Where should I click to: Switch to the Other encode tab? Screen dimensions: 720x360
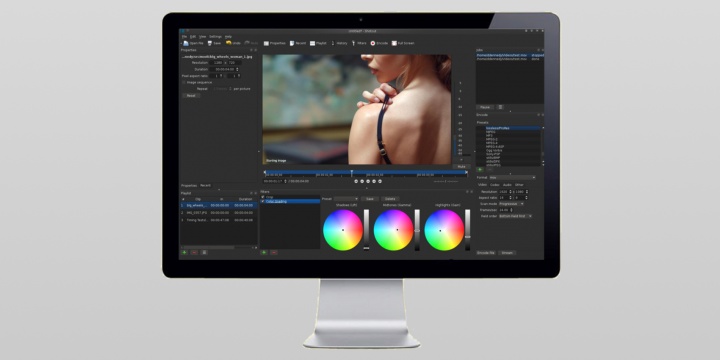[x=519, y=185]
